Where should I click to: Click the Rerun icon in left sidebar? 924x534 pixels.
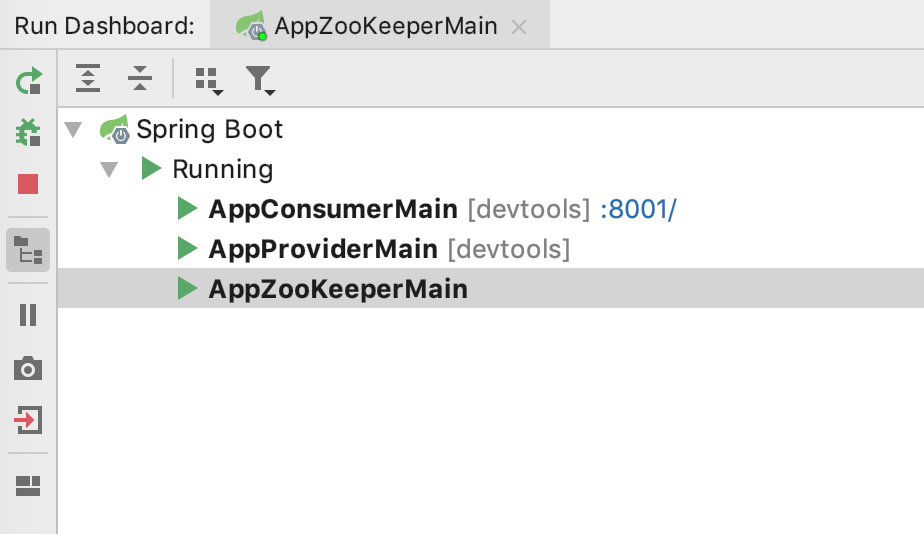28,81
